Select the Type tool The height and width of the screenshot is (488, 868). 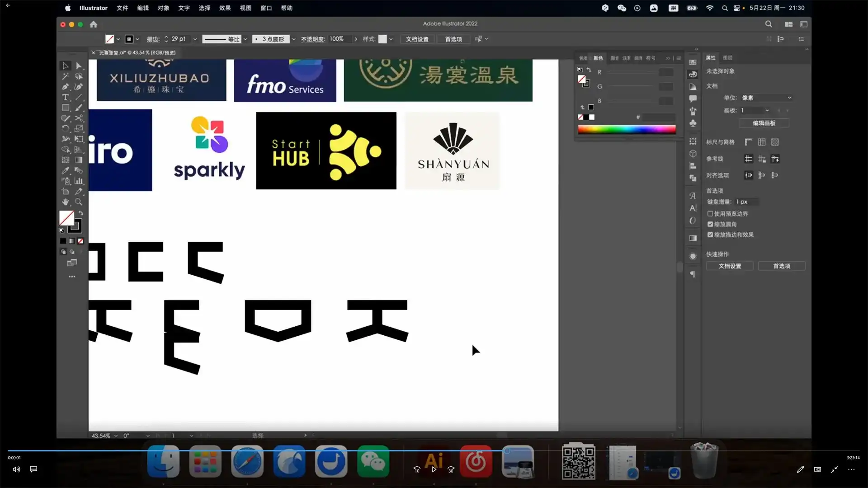(65, 97)
